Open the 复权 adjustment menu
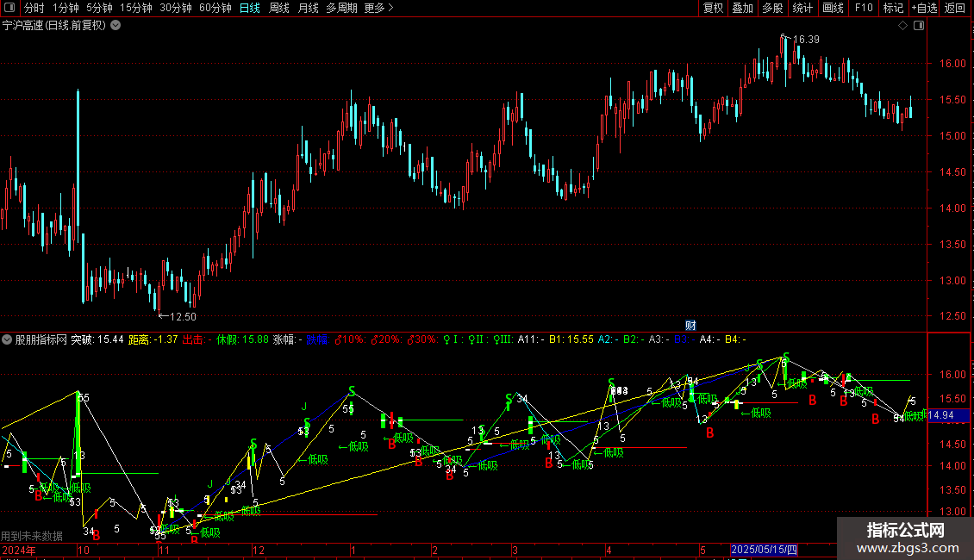The height and width of the screenshot is (560, 974). pyautogui.click(x=713, y=8)
